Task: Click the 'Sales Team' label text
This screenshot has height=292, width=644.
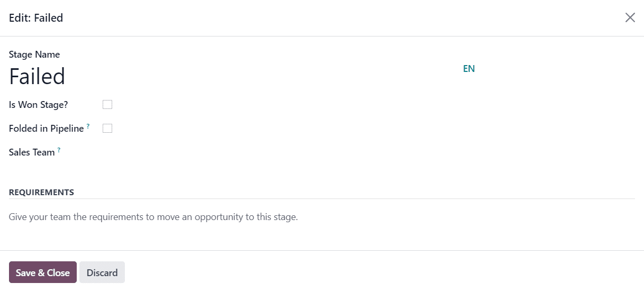Action: [x=32, y=152]
